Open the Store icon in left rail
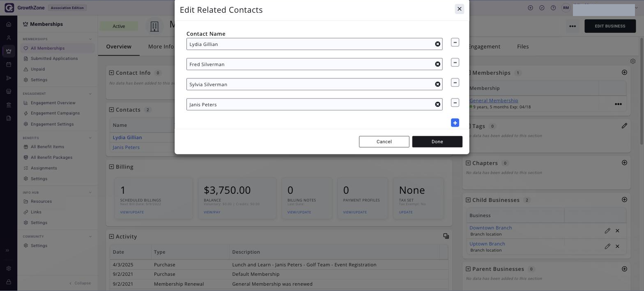 point(9,92)
